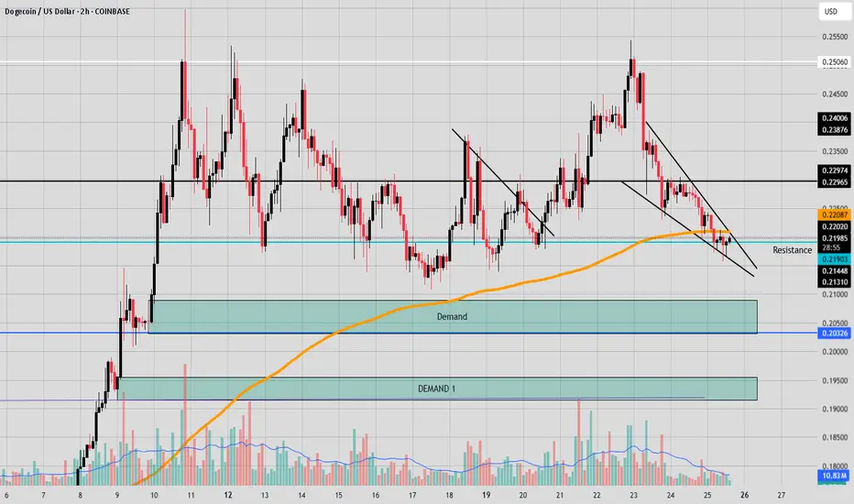
Task: Click the 0.21310 price label
Action: 834,282
